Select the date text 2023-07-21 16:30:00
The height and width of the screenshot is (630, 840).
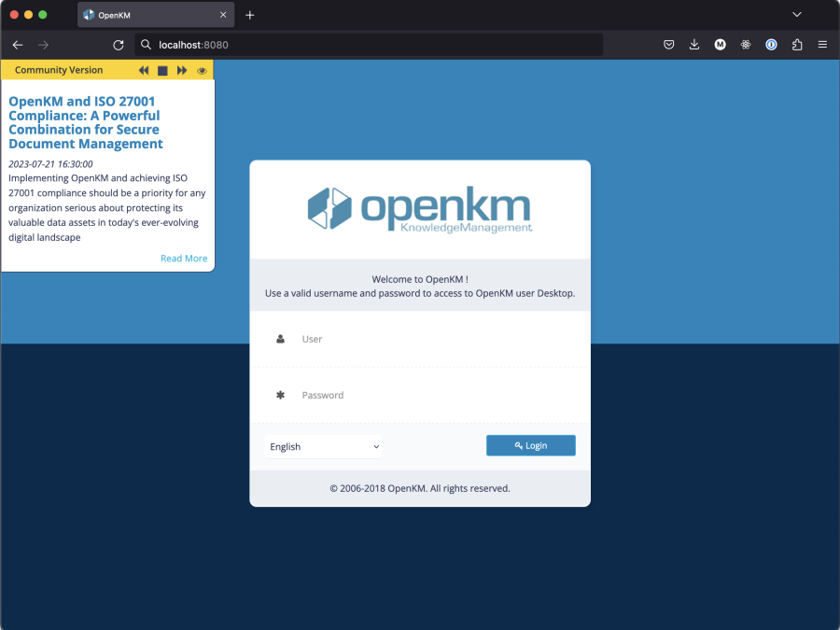[x=50, y=164]
